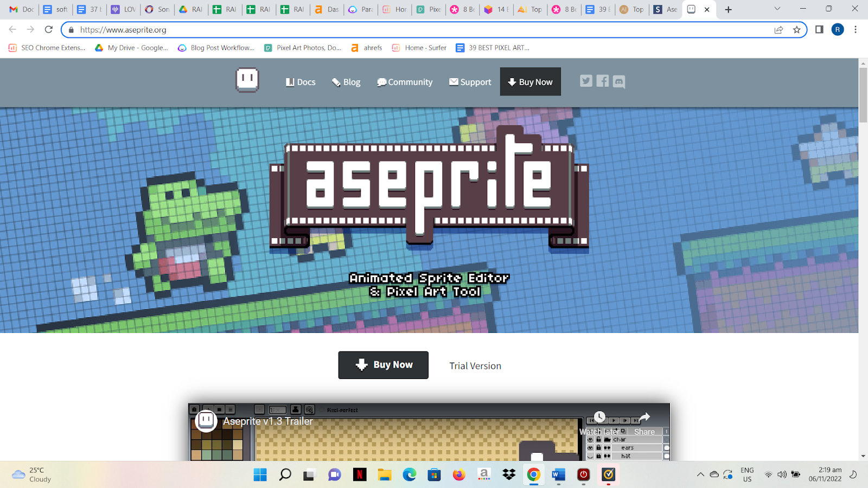
Task: Select Support in the site navigation
Action: (x=470, y=82)
